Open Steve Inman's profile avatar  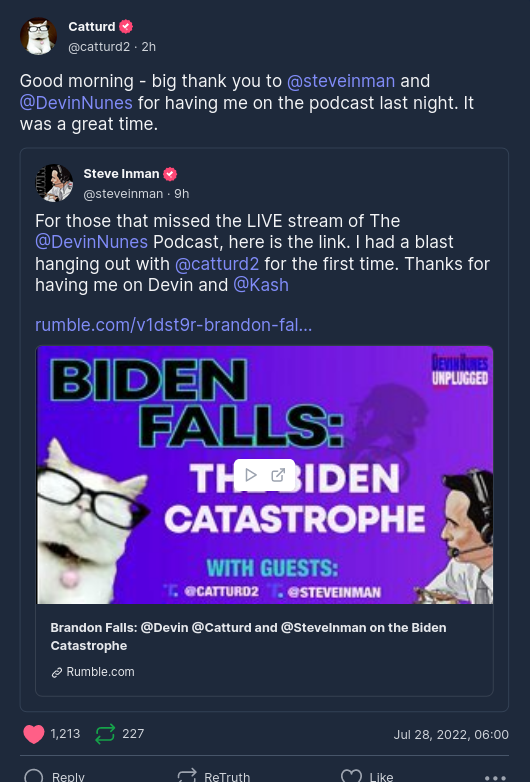click(x=54, y=183)
